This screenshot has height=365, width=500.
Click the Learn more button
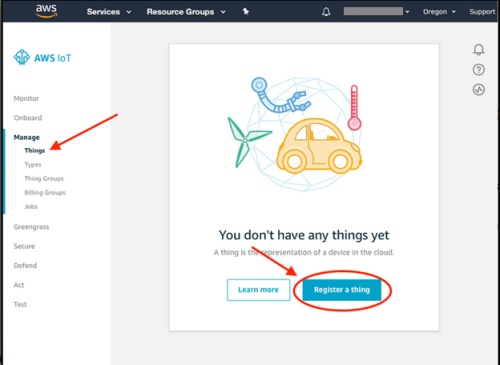(x=258, y=290)
